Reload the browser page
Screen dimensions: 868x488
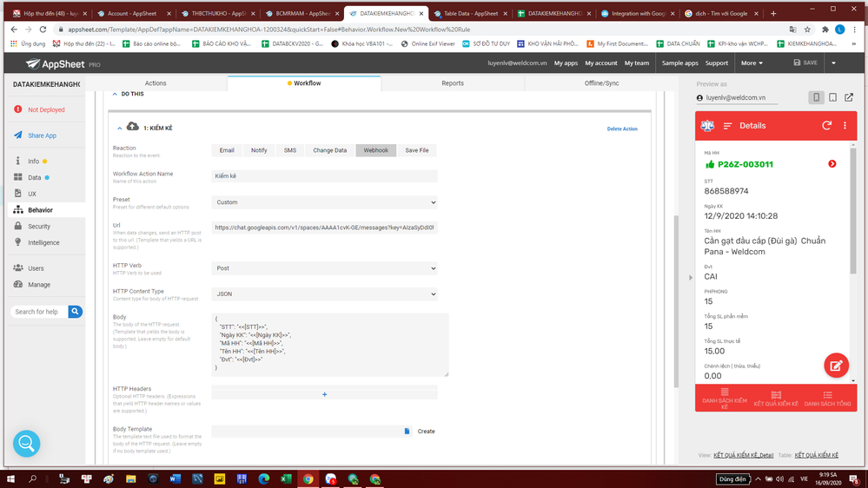click(x=43, y=30)
